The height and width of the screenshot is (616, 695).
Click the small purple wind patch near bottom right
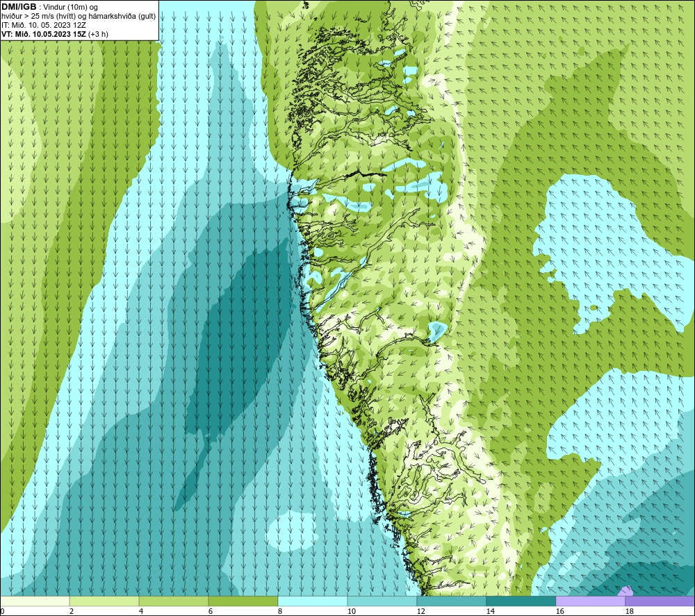point(626,591)
